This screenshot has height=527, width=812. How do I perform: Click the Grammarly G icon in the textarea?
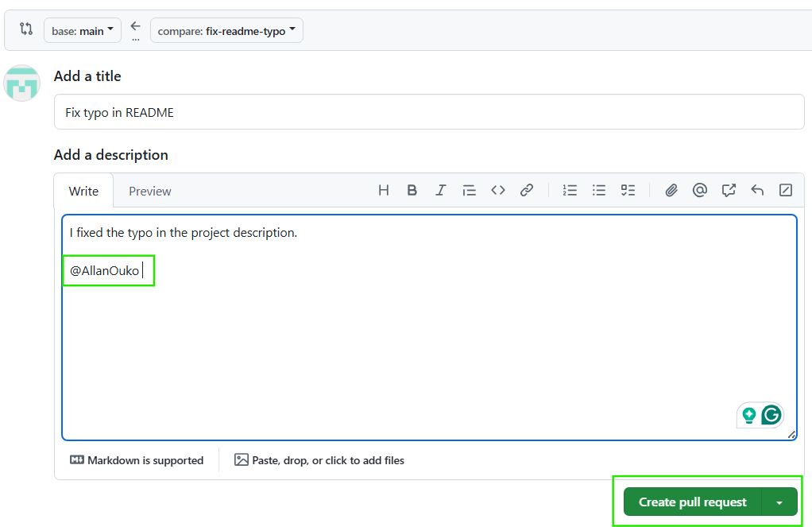point(771,415)
